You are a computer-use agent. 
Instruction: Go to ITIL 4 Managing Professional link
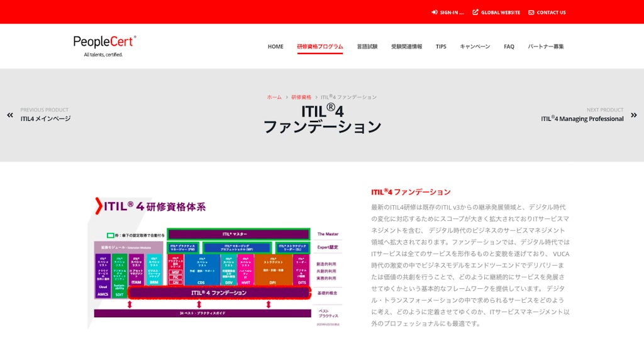click(x=582, y=119)
